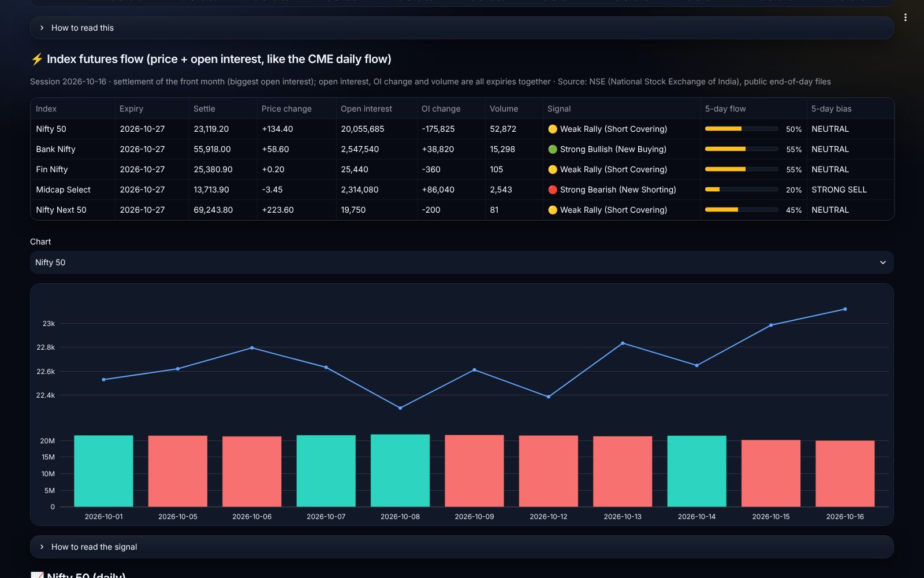
Task: Click the price change value '+223.60'
Action: pos(277,210)
